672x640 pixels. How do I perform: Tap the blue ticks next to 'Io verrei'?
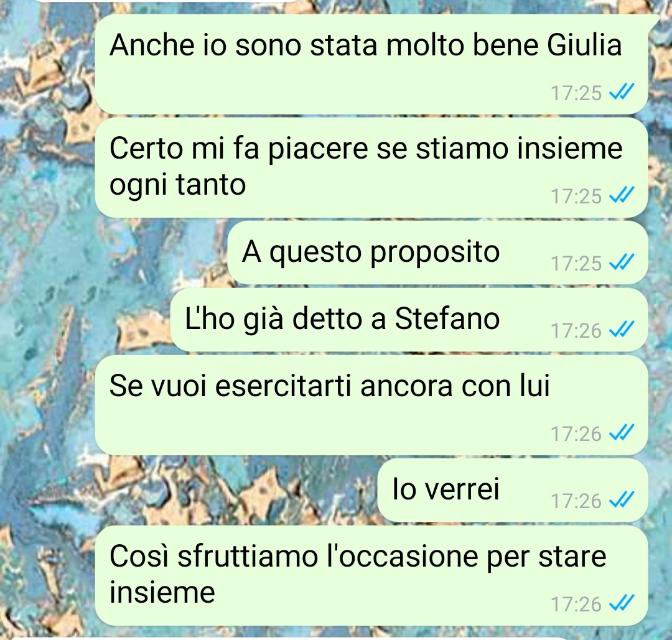point(622,499)
